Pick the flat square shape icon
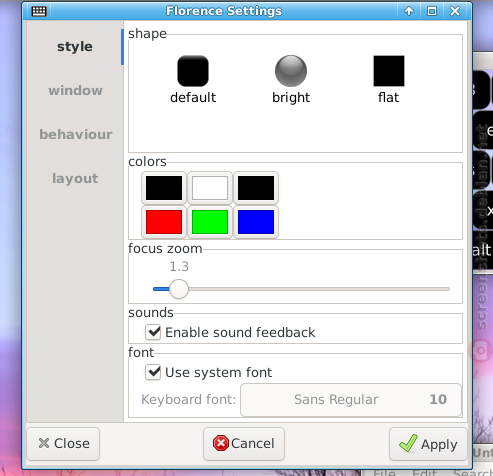The width and height of the screenshot is (493, 476). point(389,71)
